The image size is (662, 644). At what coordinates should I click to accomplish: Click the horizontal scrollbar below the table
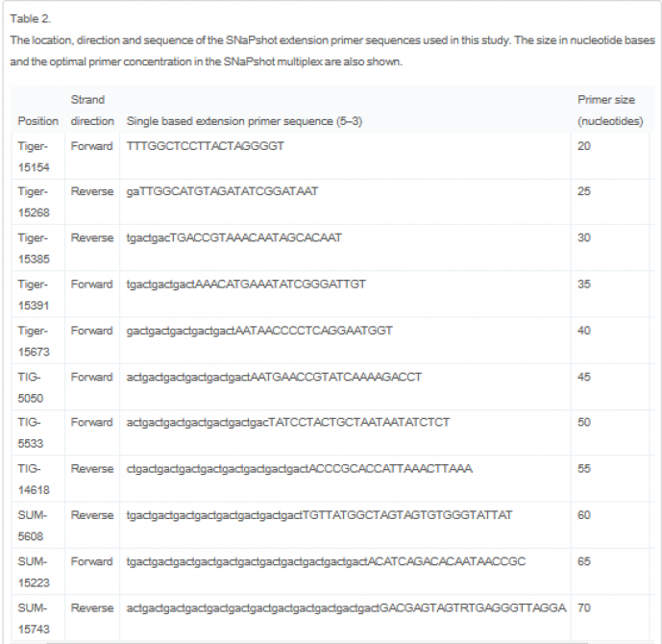(x=327, y=638)
